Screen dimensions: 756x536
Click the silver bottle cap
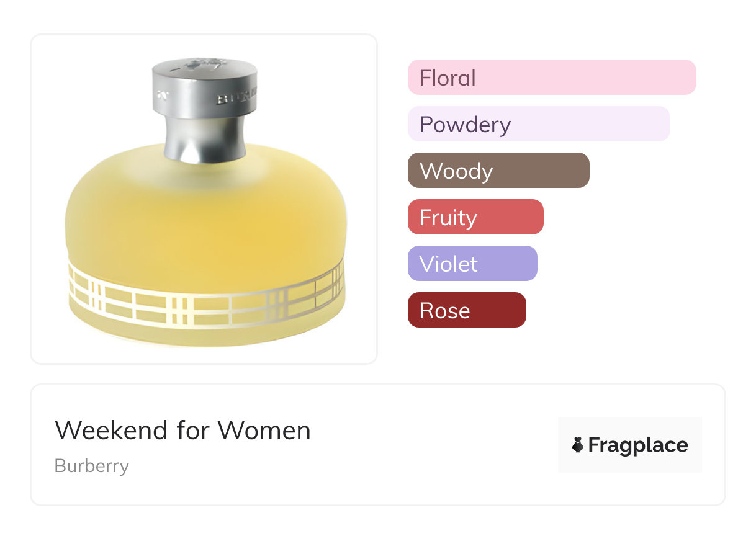pyautogui.click(x=205, y=93)
